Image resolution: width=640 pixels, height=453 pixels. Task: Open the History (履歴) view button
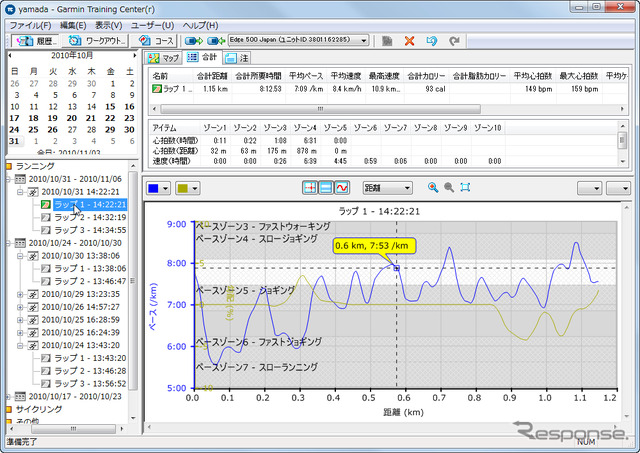pyautogui.click(x=35, y=40)
